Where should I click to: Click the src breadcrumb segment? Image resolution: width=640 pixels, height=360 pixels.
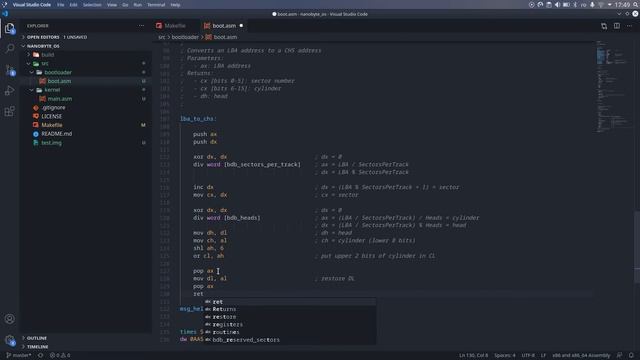point(162,37)
